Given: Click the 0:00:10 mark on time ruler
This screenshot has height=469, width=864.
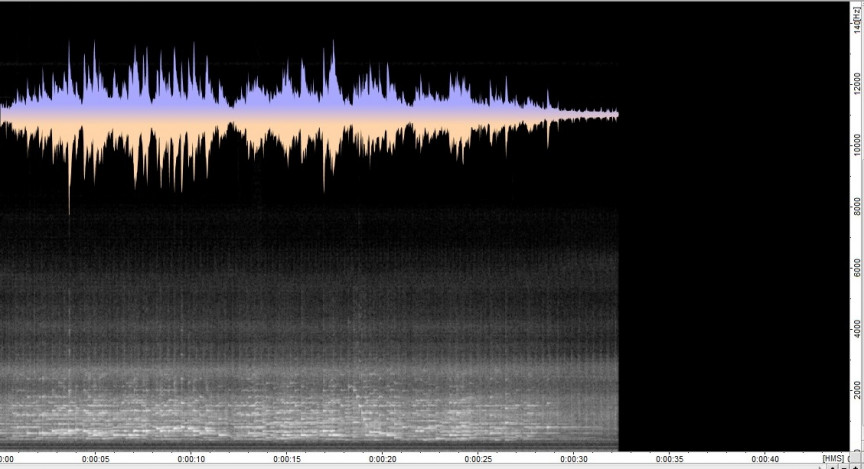Looking at the screenshot, I should pyautogui.click(x=191, y=460).
